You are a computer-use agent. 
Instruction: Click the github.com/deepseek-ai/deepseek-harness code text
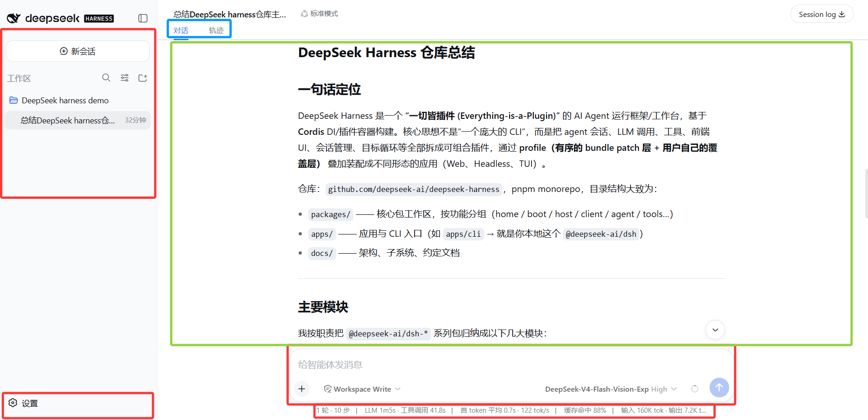414,189
